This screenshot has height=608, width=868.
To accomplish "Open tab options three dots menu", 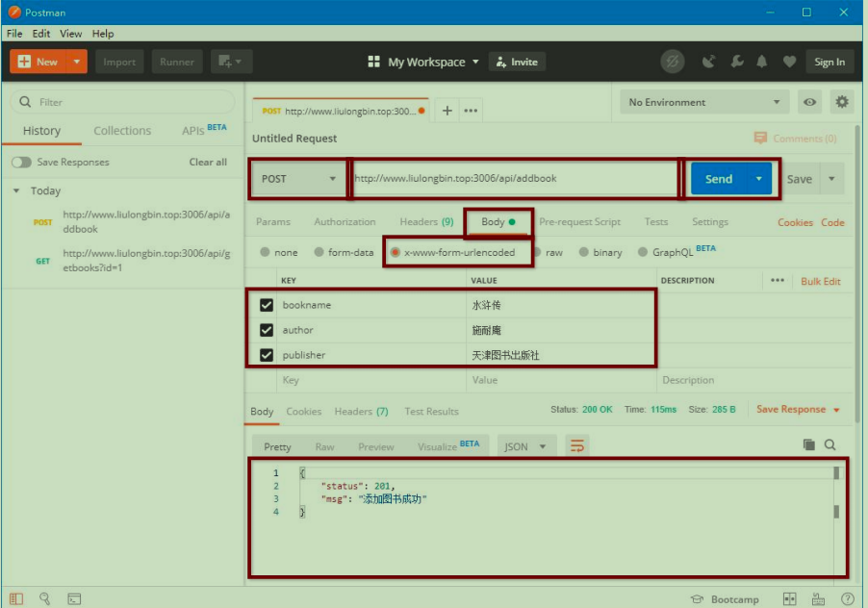I will point(471,111).
